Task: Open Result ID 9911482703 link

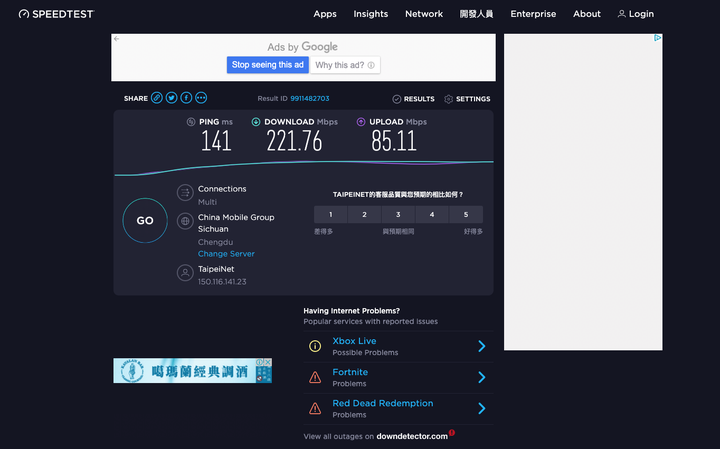Action: (309, 99)
